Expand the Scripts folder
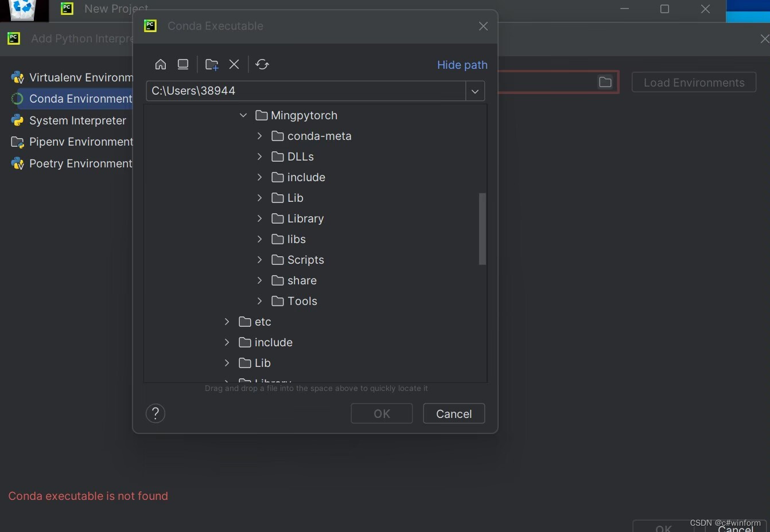This screenshot has width=770, height=532. tap(259, 260)
